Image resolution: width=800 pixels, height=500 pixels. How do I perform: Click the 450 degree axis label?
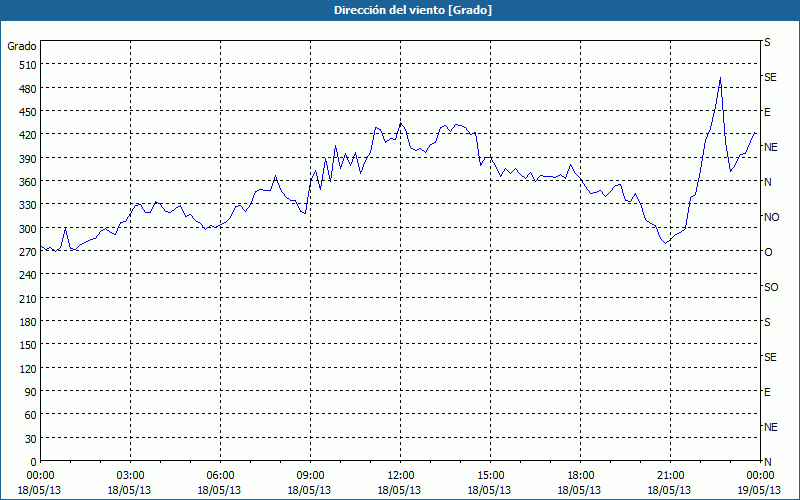tap(28, 112)
